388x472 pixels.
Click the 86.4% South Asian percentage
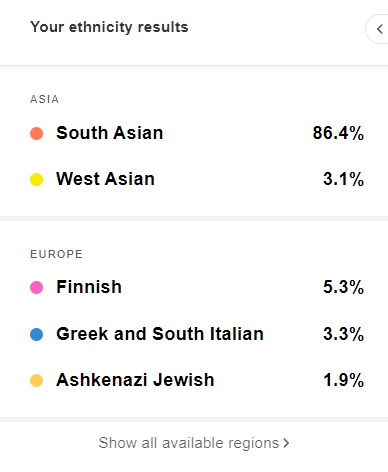pyautogui.click(x=338, y=133)
